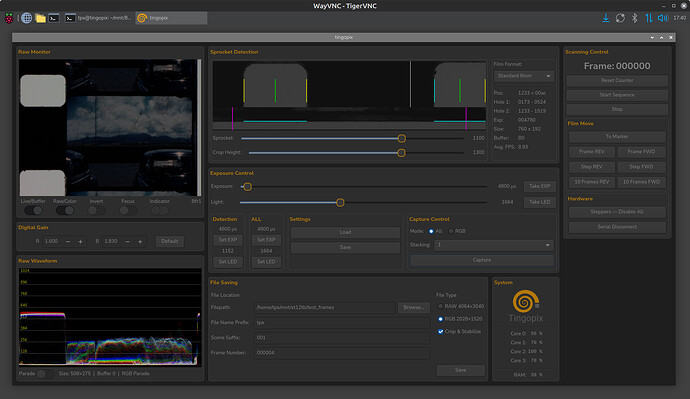Image resolution: width=690 pixels, height=399 pixels.
Task: Switch to the tingopix taskbar window
Action: (x=171, y=18)
